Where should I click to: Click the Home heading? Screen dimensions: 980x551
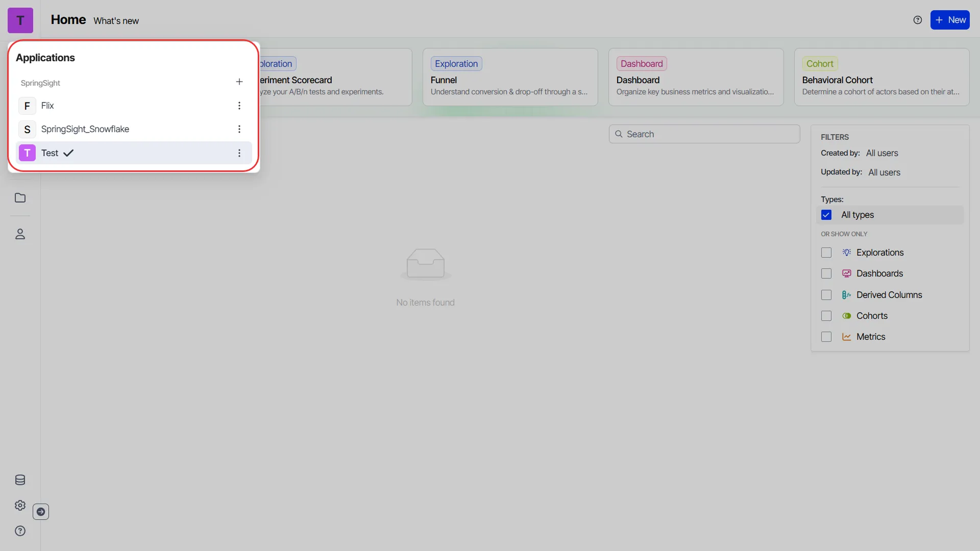(x=68, y=19)
